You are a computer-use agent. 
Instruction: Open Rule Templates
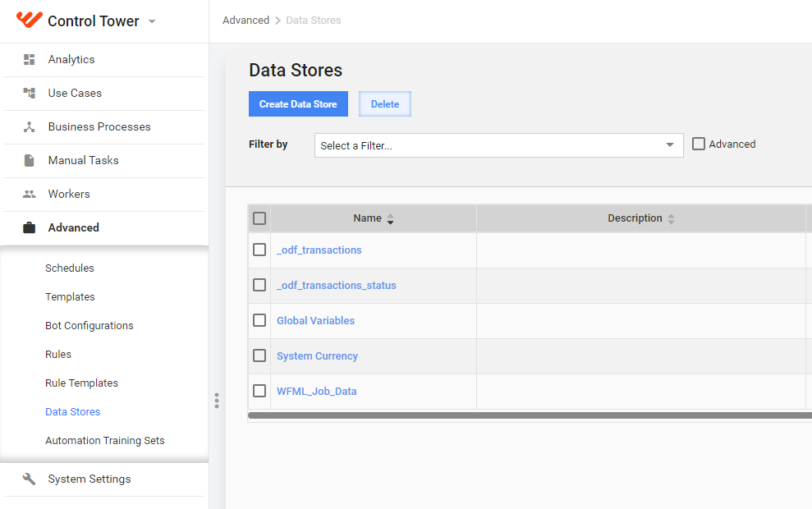click(x=81, y=383)
